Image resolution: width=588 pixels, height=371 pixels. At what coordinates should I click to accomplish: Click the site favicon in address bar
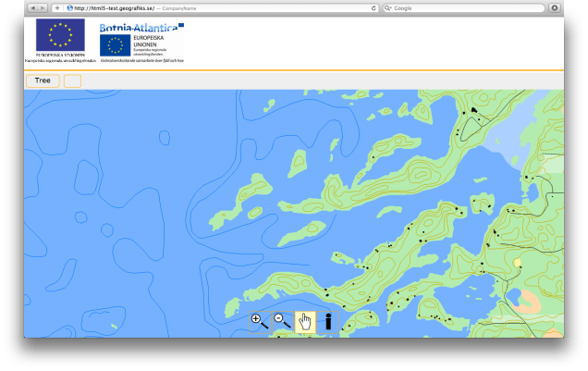click(70, 7)
